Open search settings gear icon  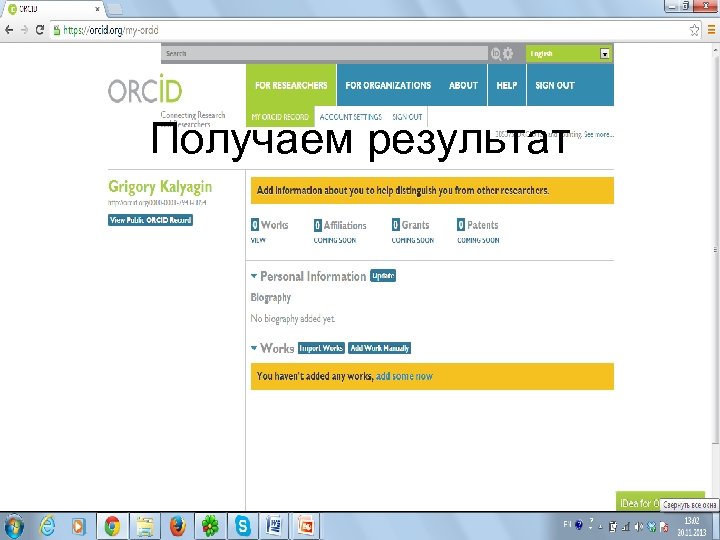pyautogui.click(x=508, y=54)
